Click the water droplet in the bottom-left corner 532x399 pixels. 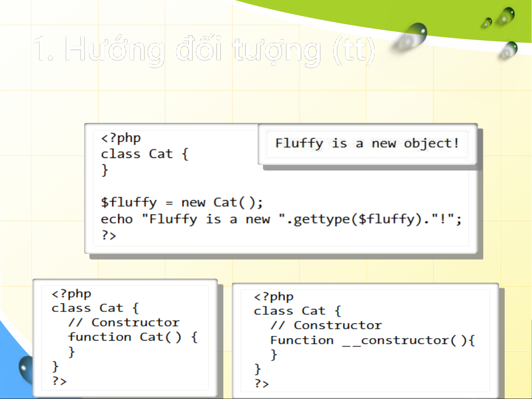tap(26, 368)
